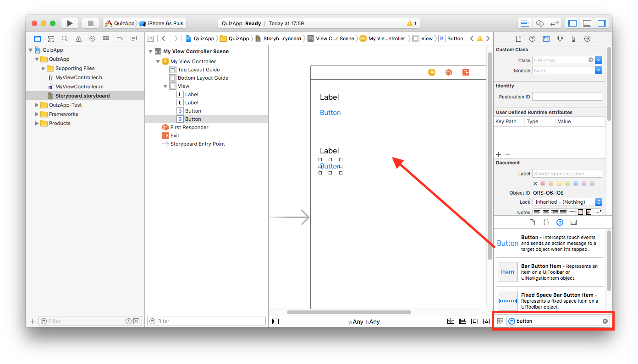The width and height of the screenshot is (638, 364).
Task: Open the Code Snippet library
Action: click(546, 223)
